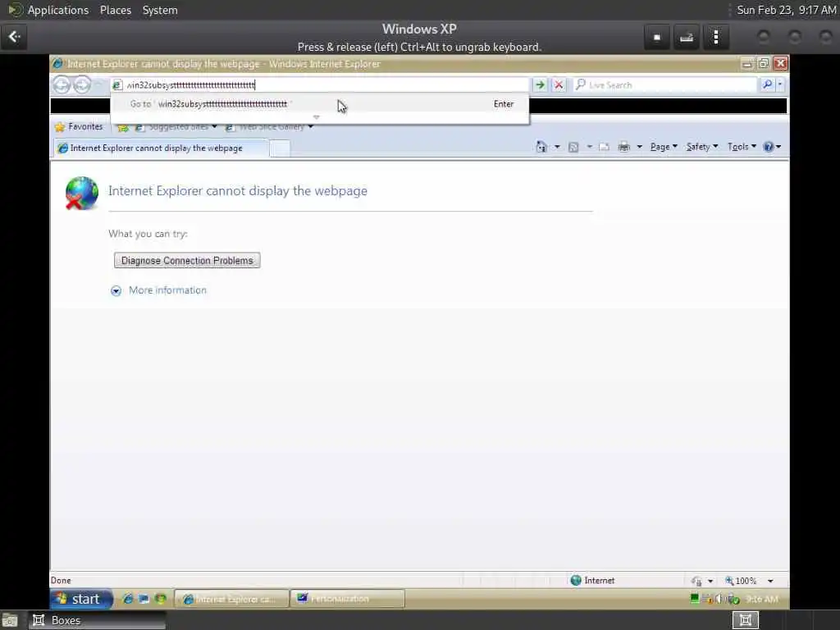The image size is (840, 630).
Task: Click in the Live Search box
Action: [664, 84]
